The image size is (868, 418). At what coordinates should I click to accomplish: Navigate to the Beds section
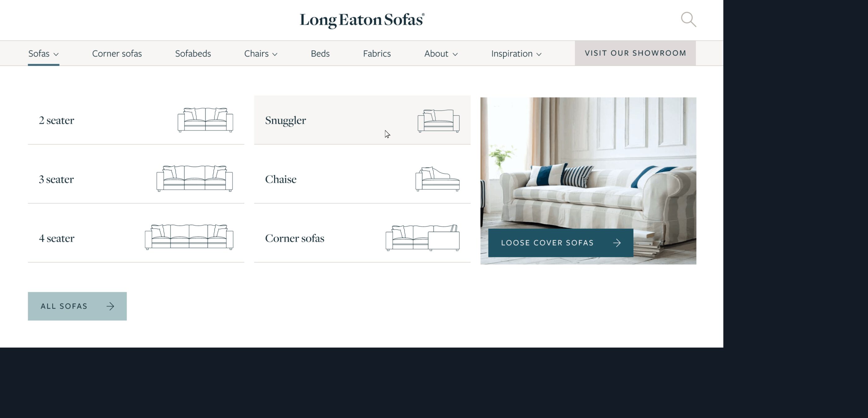coord(321,53)
